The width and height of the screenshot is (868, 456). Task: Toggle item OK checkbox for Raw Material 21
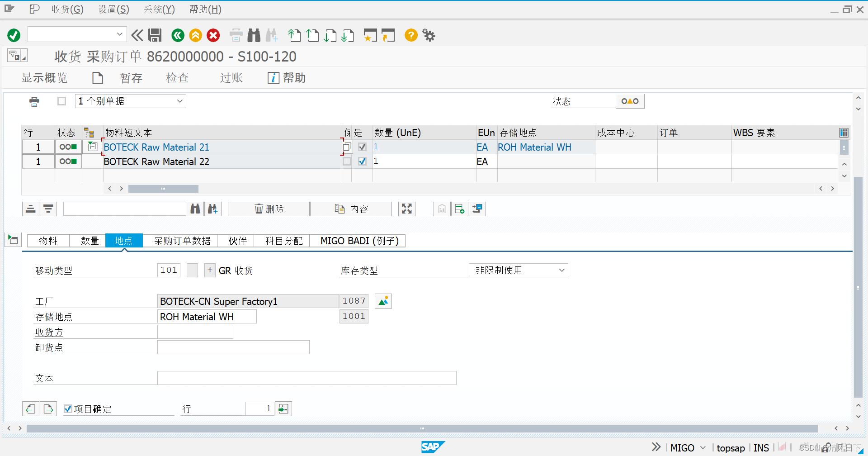(x=362, y=147)
